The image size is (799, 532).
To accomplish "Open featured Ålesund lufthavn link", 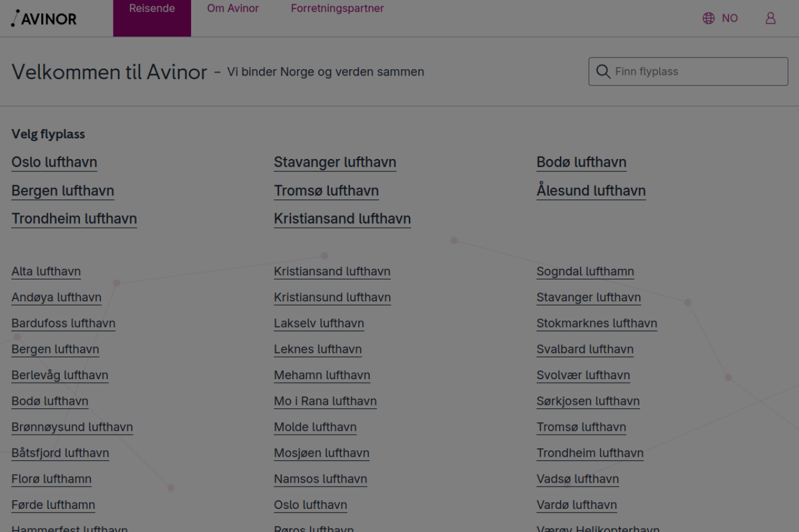I will [x=591, y=191].
